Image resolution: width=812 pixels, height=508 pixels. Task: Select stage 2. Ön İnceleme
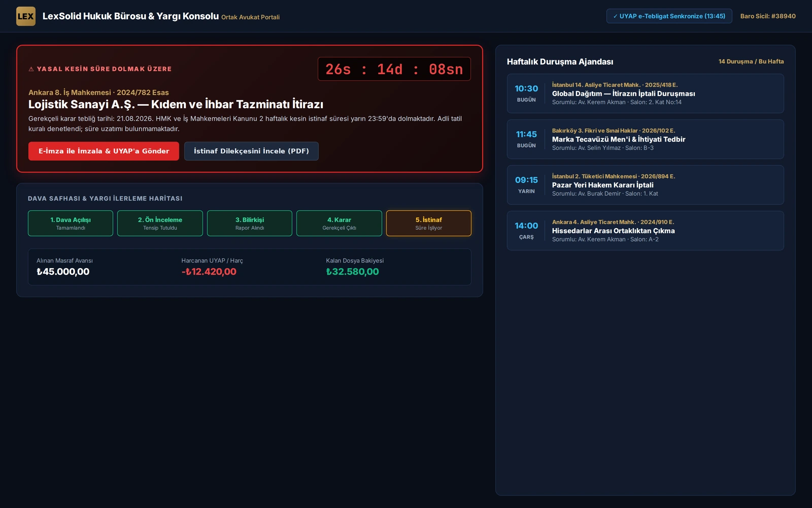click(x=160, y=224)
